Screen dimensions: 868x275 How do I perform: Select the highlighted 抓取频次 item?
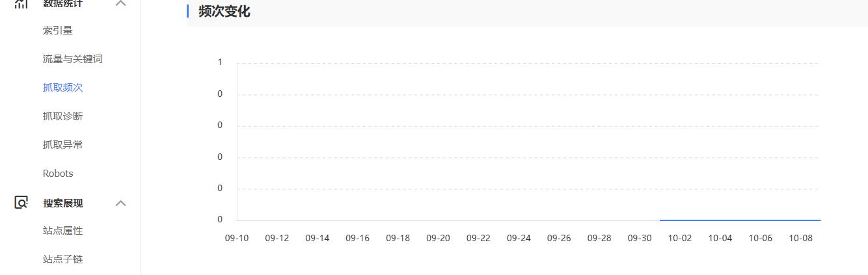(63, 88)
